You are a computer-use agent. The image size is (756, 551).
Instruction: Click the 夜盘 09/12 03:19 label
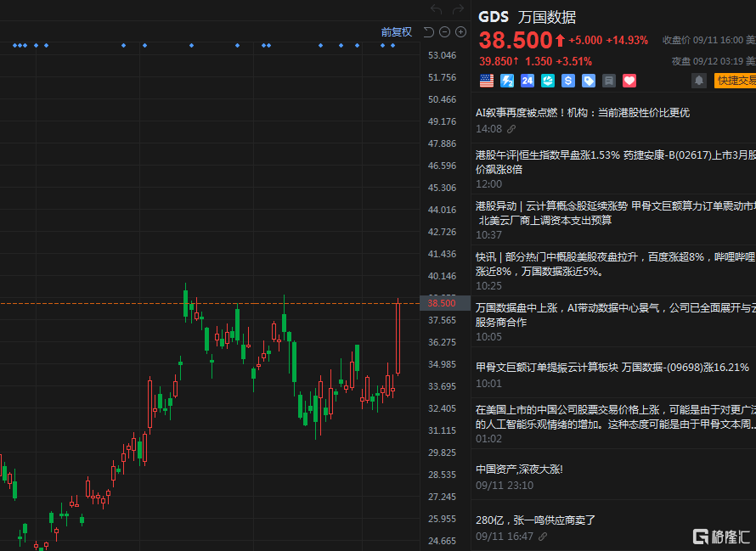708,61
